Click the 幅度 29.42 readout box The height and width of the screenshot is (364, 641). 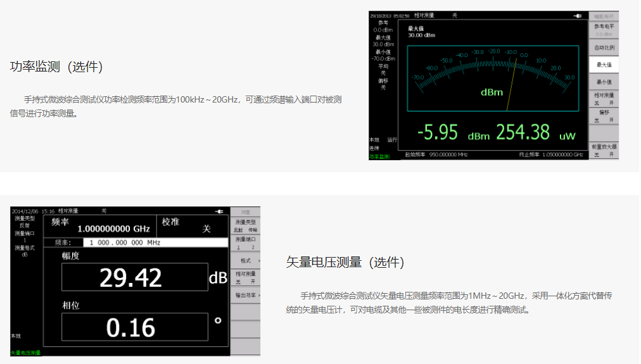click(134, 278)
